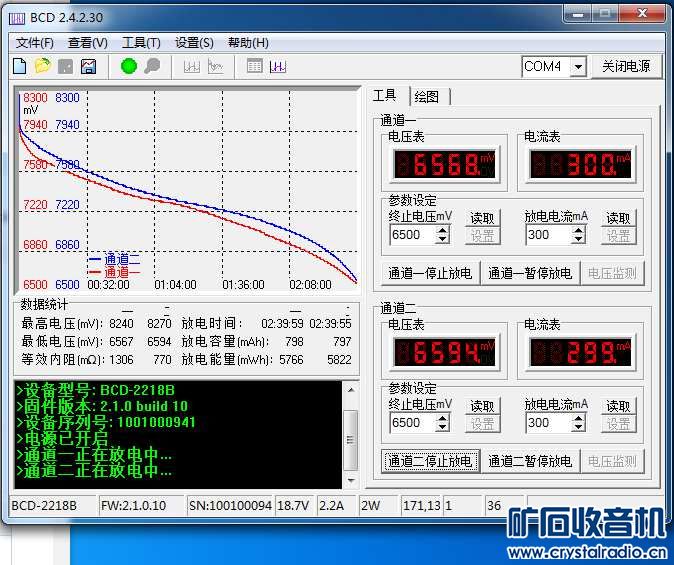Click the Open folder toolbar icon
The image size is (674, 565).
pyautogui.click(x=43, y=66)
